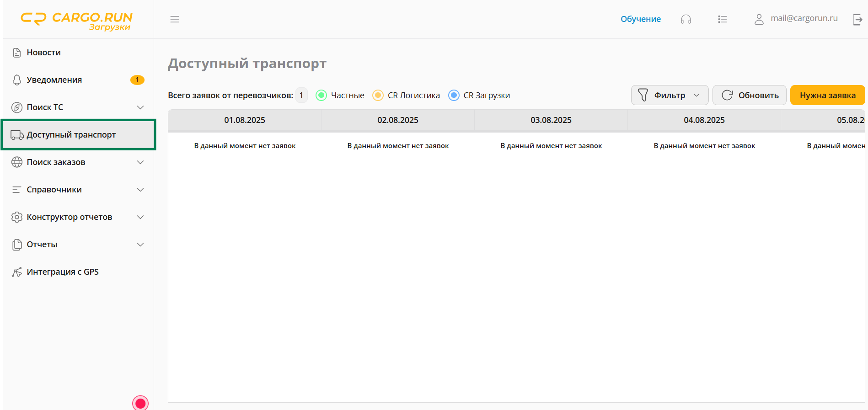
Task: Click the logout icon
Action: click(857, 19)
